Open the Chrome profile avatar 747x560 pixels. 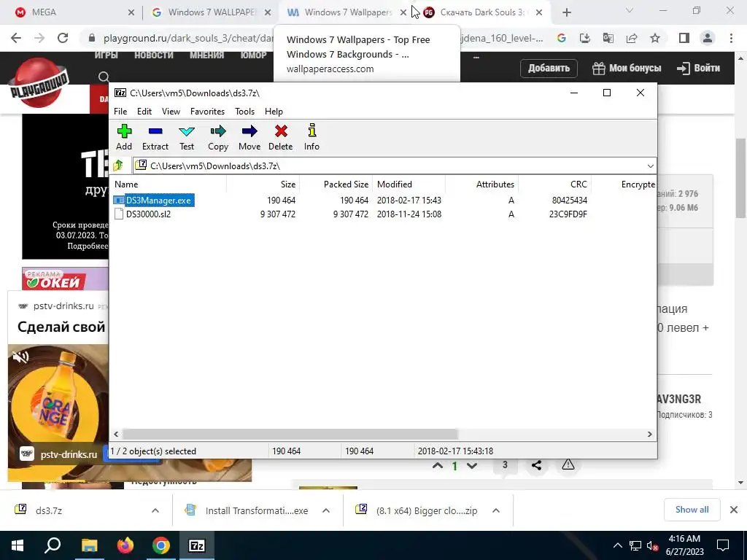(x=708, y=38)
